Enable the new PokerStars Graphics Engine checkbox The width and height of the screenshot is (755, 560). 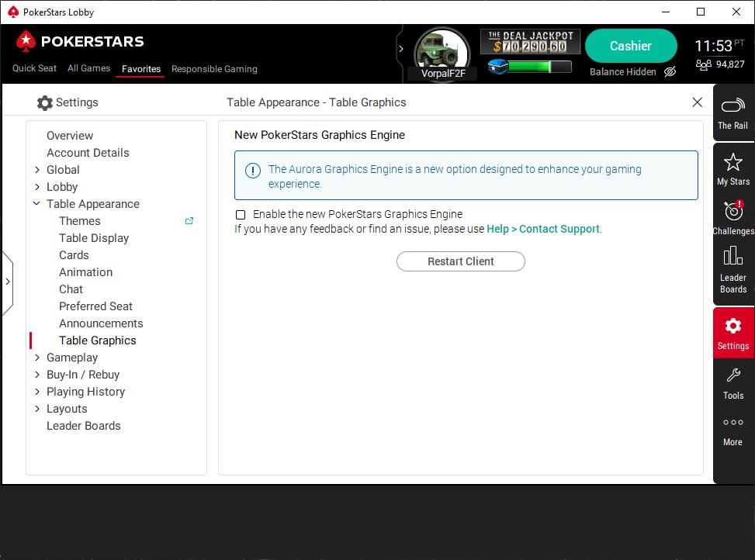[x=241, y=215]
